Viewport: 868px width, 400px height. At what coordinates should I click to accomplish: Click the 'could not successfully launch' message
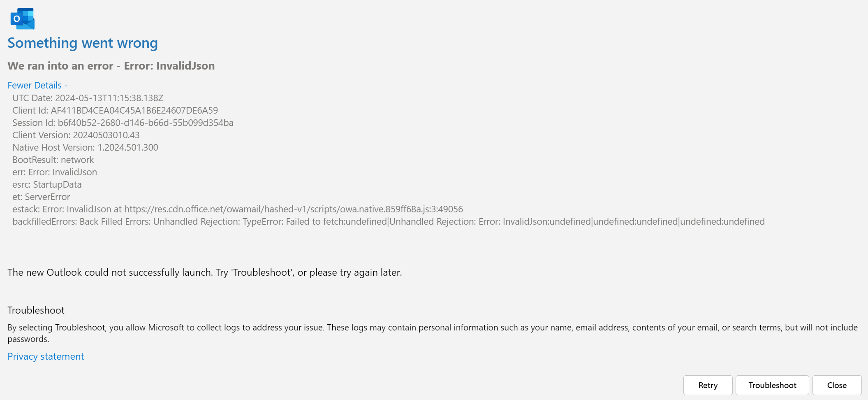coord(204,272)
